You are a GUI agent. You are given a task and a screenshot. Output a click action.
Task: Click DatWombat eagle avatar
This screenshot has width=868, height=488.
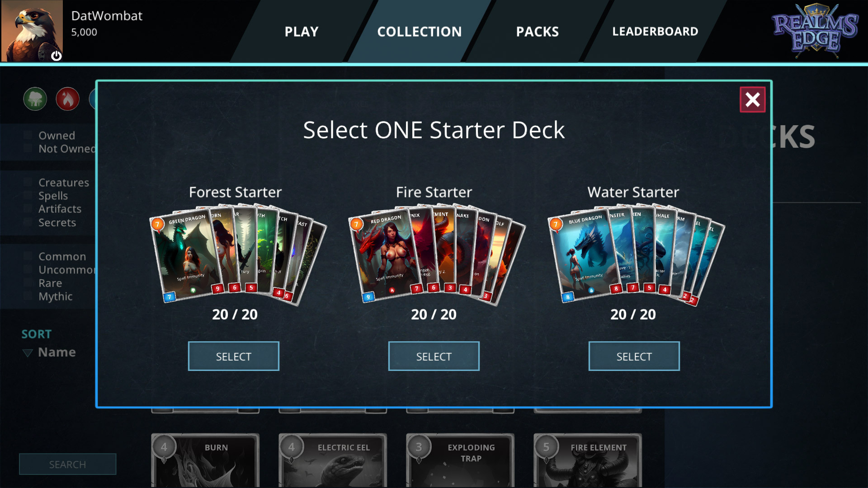(x=32, y=31)
